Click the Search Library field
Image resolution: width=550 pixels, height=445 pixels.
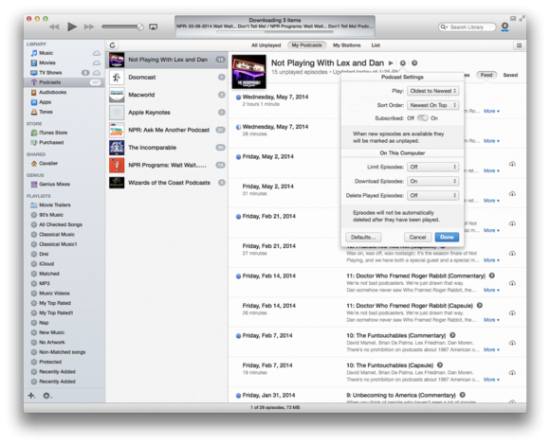point(467,27)
